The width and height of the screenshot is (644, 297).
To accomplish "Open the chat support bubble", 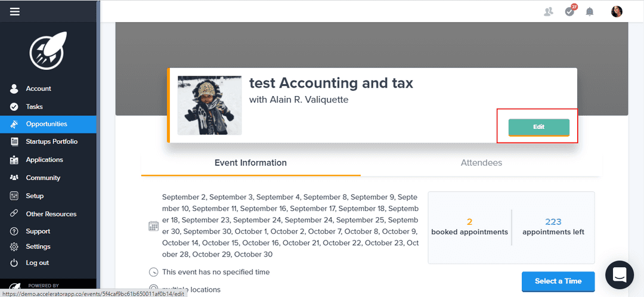I will pos(620,275).
